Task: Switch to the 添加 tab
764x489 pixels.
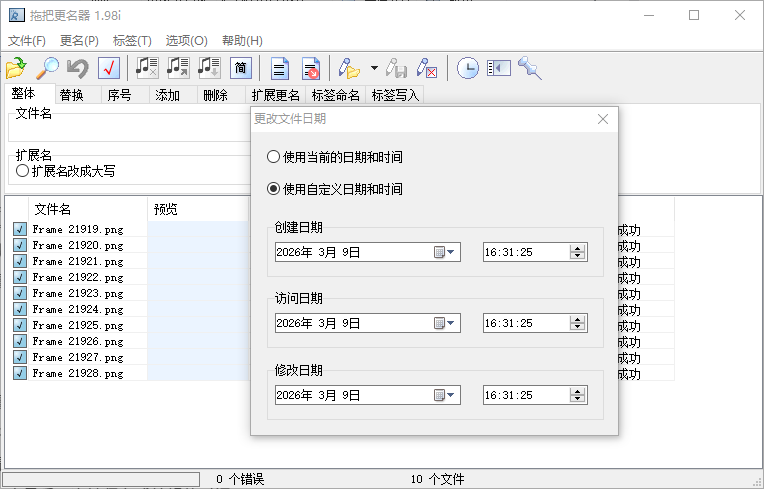Action: pyautogui.click(x=173, y=95)
